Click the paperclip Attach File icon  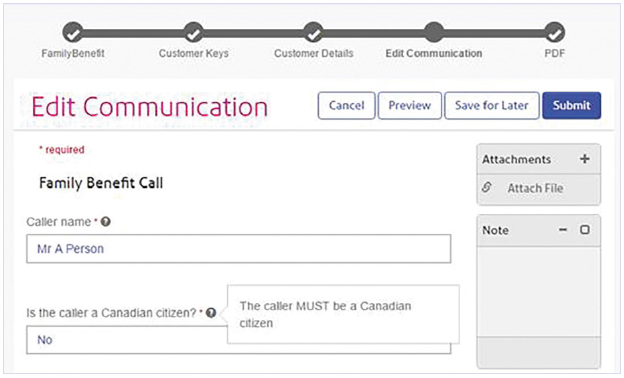tap(487, 187)
